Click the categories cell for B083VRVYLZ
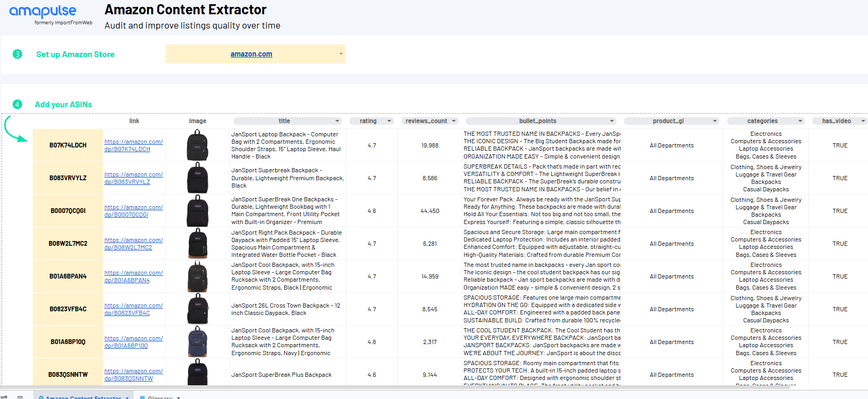Screen dimensions: 868x399 [766, 178]
